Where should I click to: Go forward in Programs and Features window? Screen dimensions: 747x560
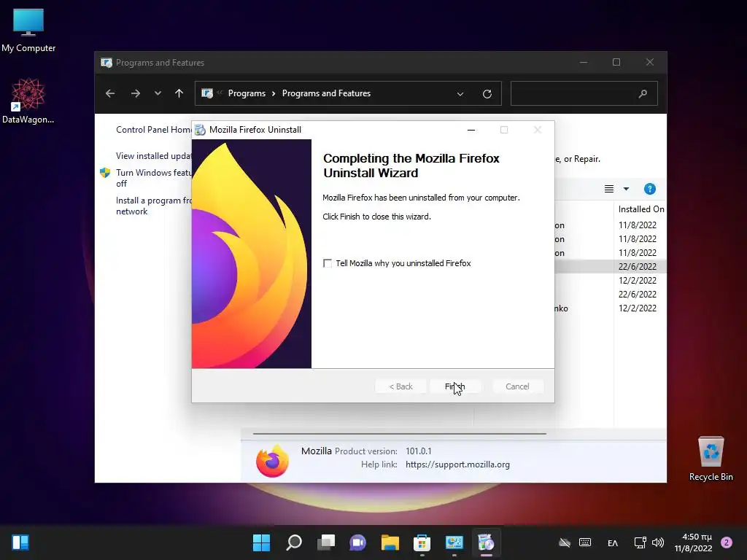pyautogui.click(x=135, y=93)
